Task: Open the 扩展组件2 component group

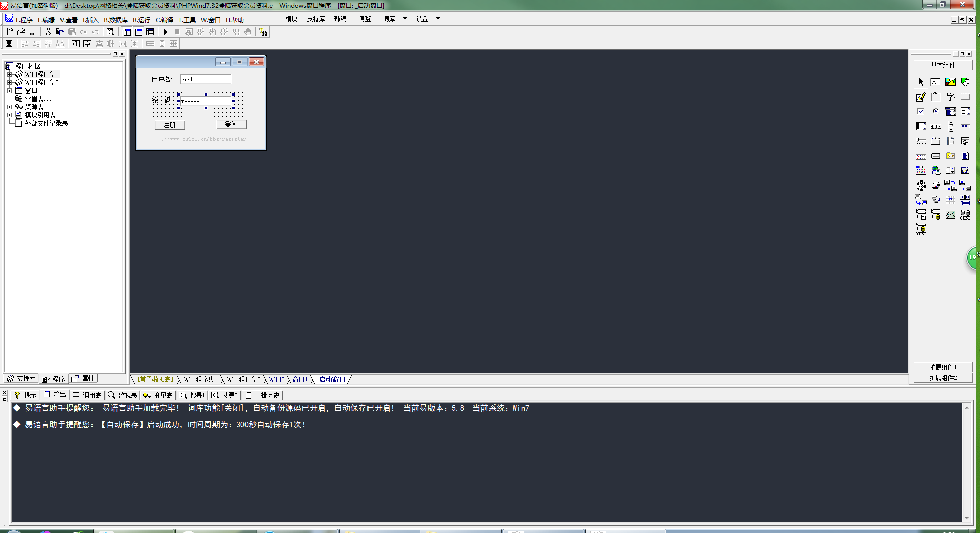Action: click(x=943, y=378)
